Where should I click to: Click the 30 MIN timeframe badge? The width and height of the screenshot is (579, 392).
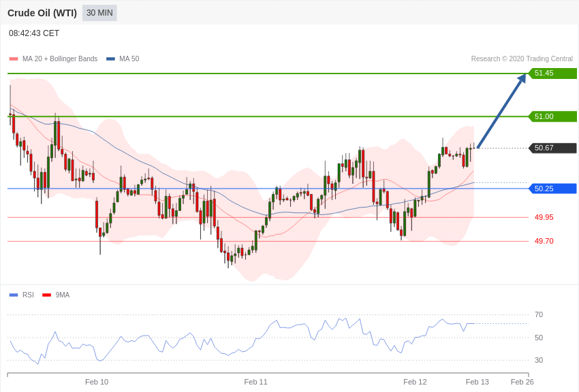click(x=99, y=13)
